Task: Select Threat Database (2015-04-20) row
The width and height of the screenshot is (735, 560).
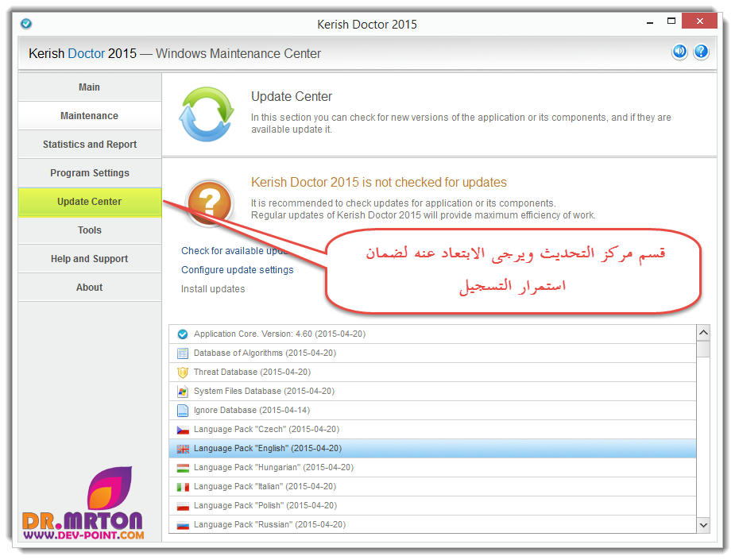Action: point(432,373)
